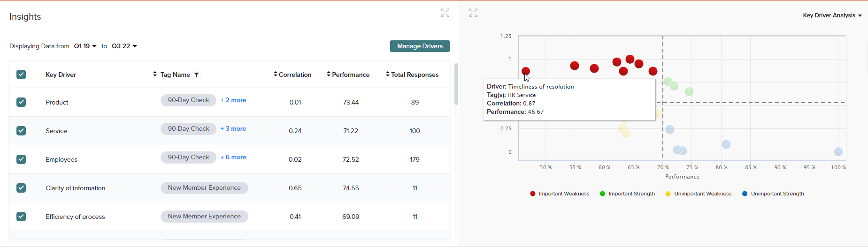Toggle the Unimportant Strength legend swatch

pos(745,194)
